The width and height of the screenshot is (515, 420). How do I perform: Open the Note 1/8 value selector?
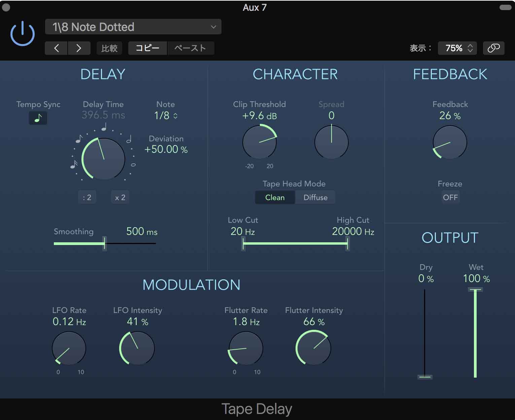tap(166, 116)
